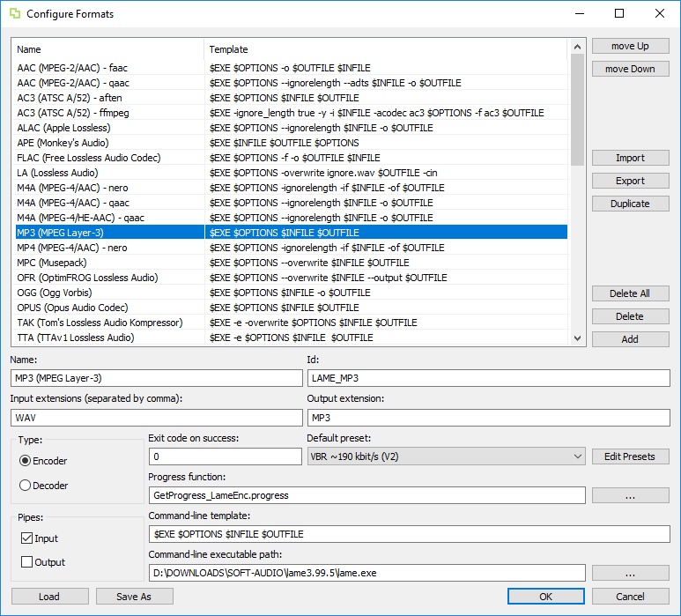Click the Progress function field
The width and height of the screenshot is (681, 616).
coord(367,495)
